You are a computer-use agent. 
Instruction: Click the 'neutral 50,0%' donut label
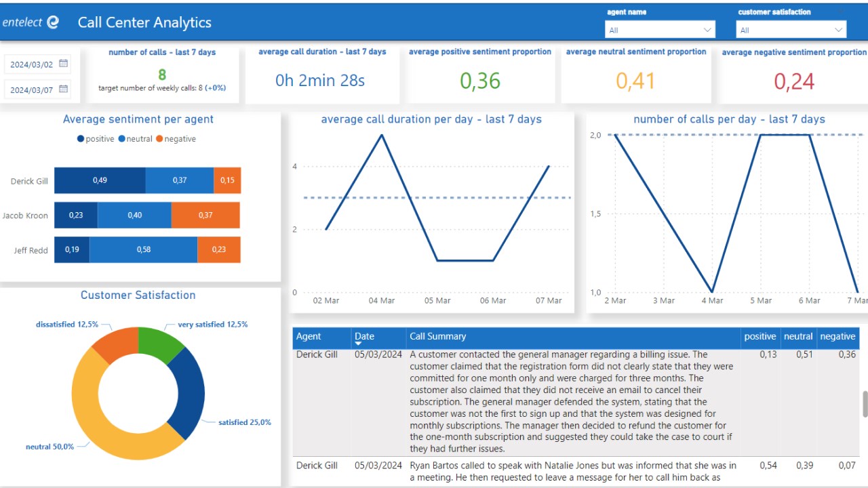point(50,447)
